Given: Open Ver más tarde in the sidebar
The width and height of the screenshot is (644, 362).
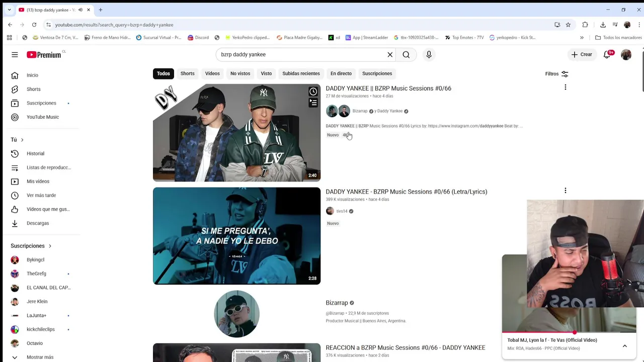Looking at the screenshot, I should (x=41, y=195).
